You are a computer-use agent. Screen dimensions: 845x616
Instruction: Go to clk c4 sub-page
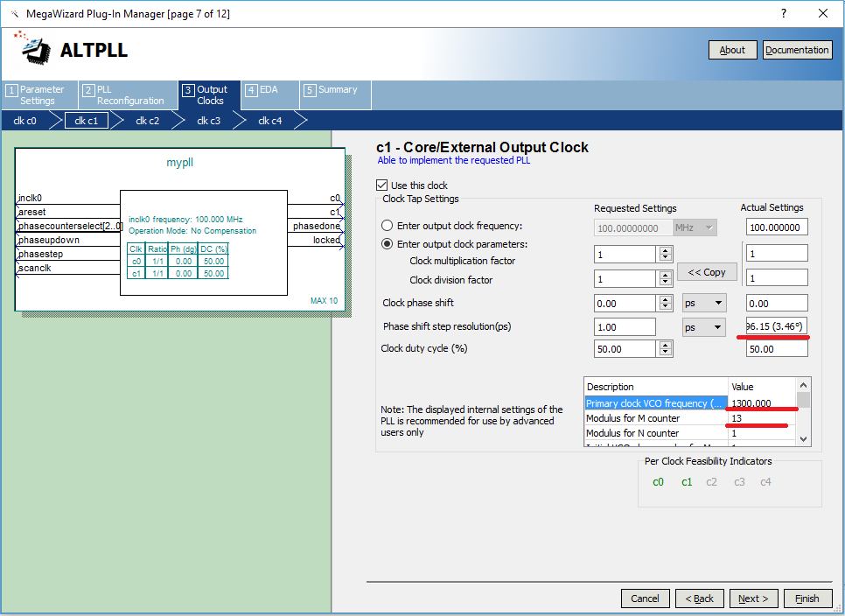[x=270, y=121]
